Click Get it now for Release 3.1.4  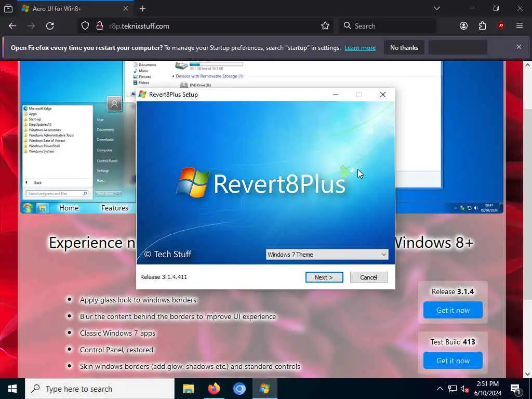coord(453,310)
